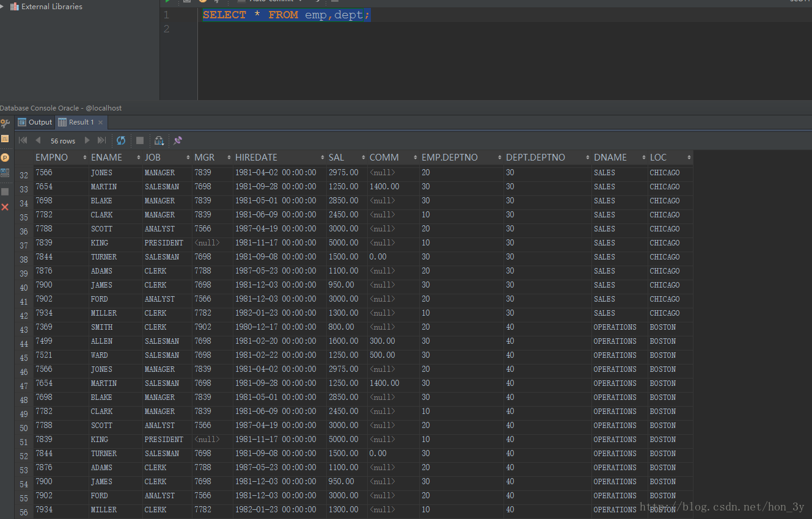Select EMPNO 7698 cell in row 34
This screenshot has height=519, width=812.
(44, 201)
